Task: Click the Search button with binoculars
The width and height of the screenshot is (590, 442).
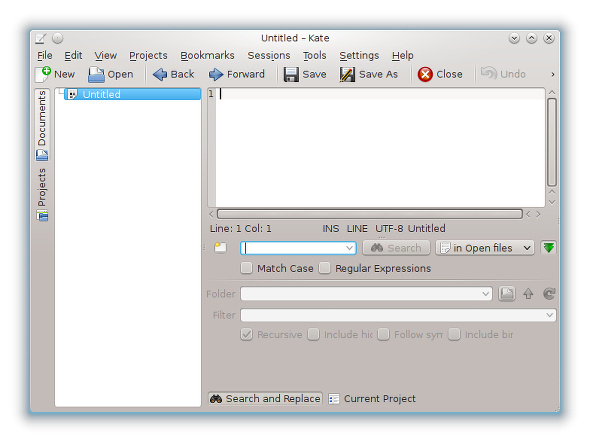Action: [x=396, y=248]
